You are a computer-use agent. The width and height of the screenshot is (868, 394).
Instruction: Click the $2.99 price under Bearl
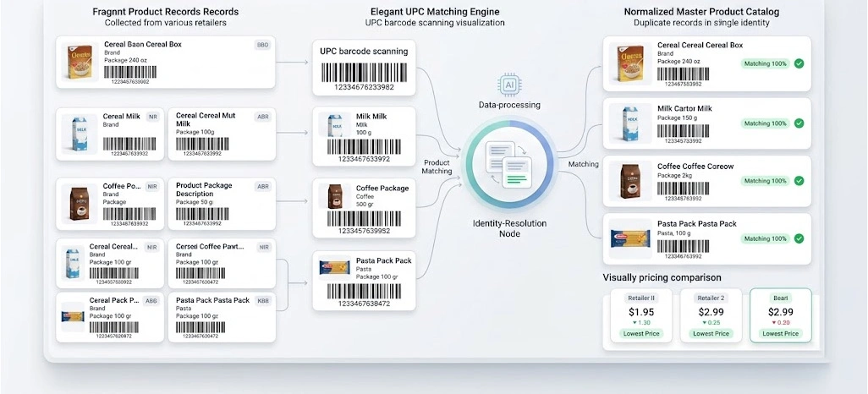pyautogui.click(x=781, y=312)
